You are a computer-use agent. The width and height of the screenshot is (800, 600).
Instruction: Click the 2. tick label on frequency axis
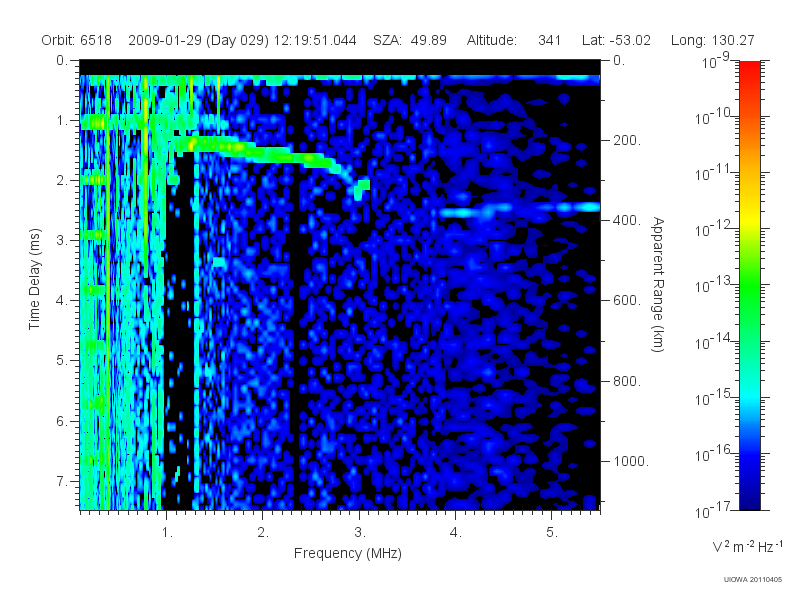[263, 533]
